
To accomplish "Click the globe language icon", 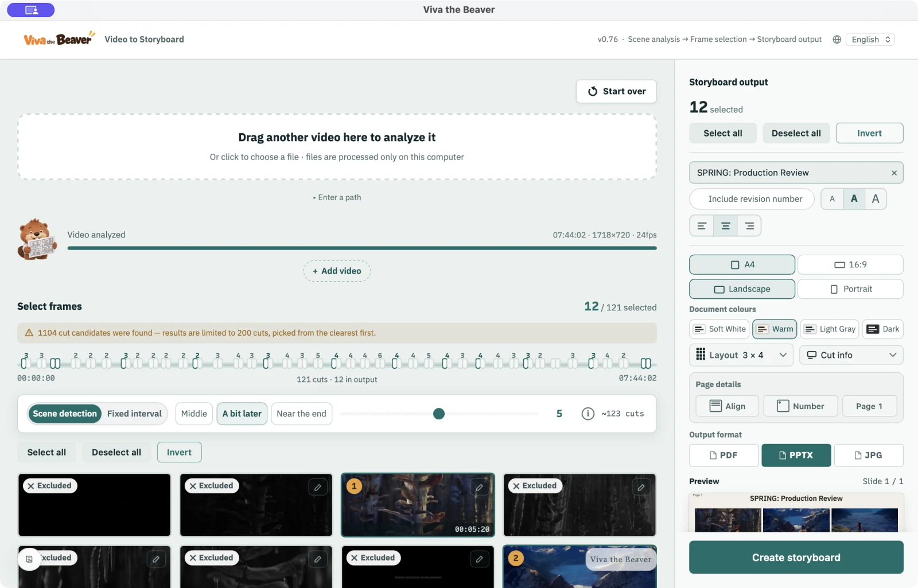I will (x=837, y=40).
